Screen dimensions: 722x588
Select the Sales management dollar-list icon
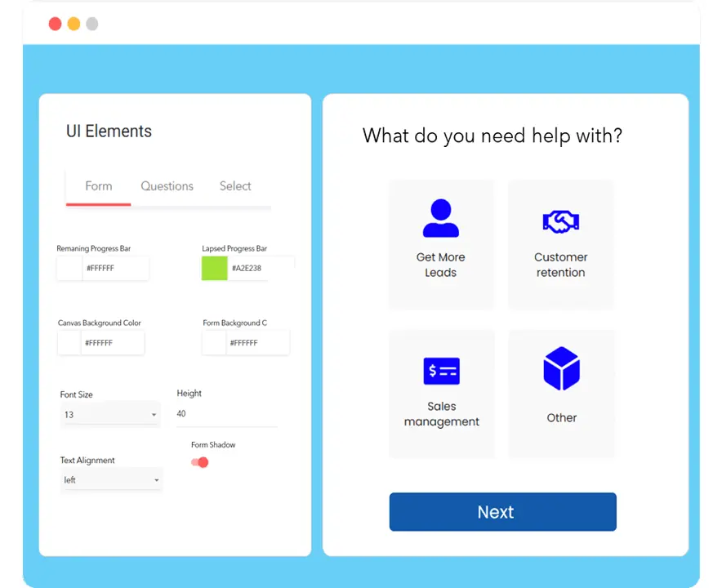(x=442, y=370)
